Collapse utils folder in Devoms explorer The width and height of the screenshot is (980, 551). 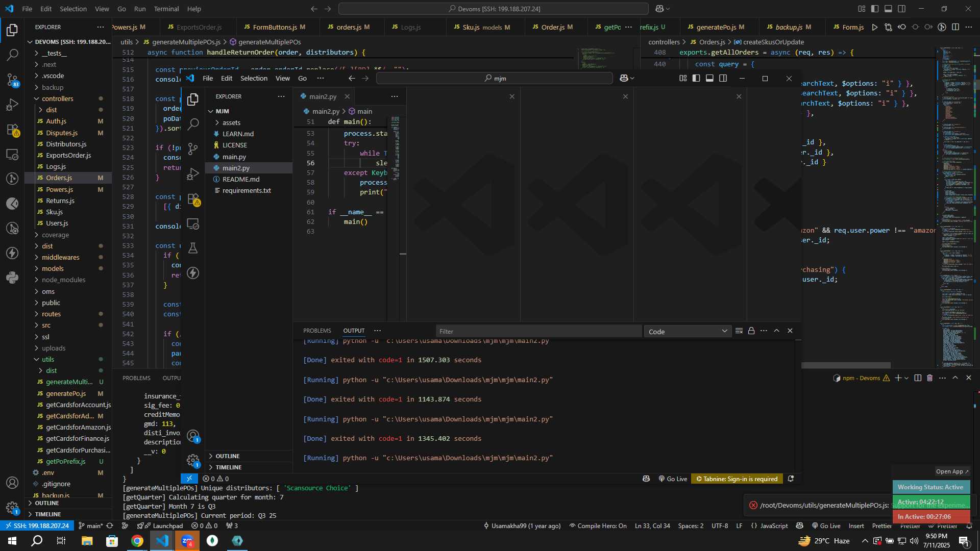tap(68, 359)
